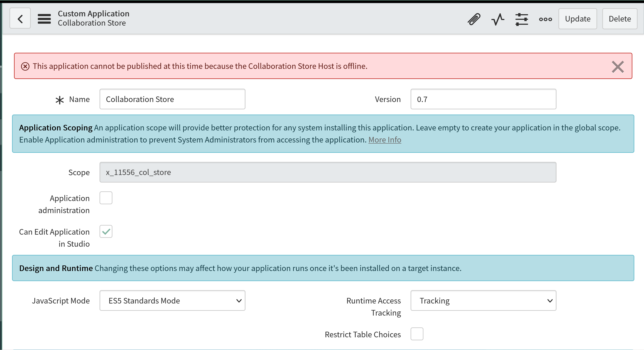The height and width of the screenshot is (350, 644).
Task: Click the paperclip attachments icon
Action: point(474,19)
